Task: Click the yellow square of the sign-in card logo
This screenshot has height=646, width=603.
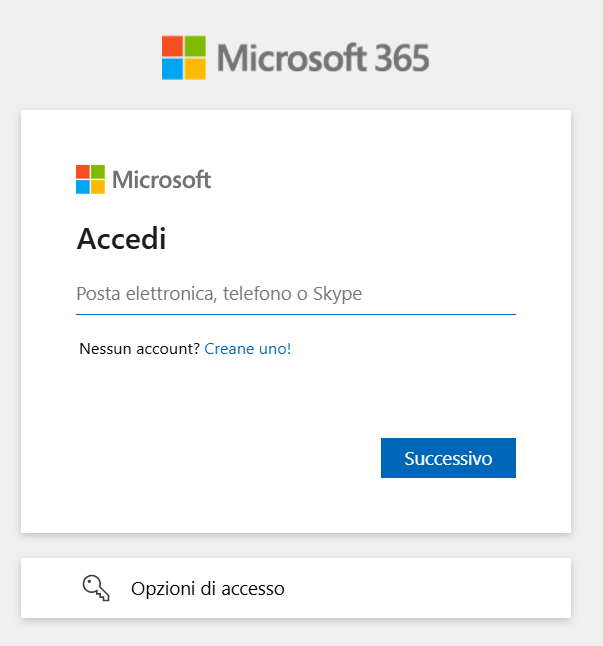Action: coord(97,186)
